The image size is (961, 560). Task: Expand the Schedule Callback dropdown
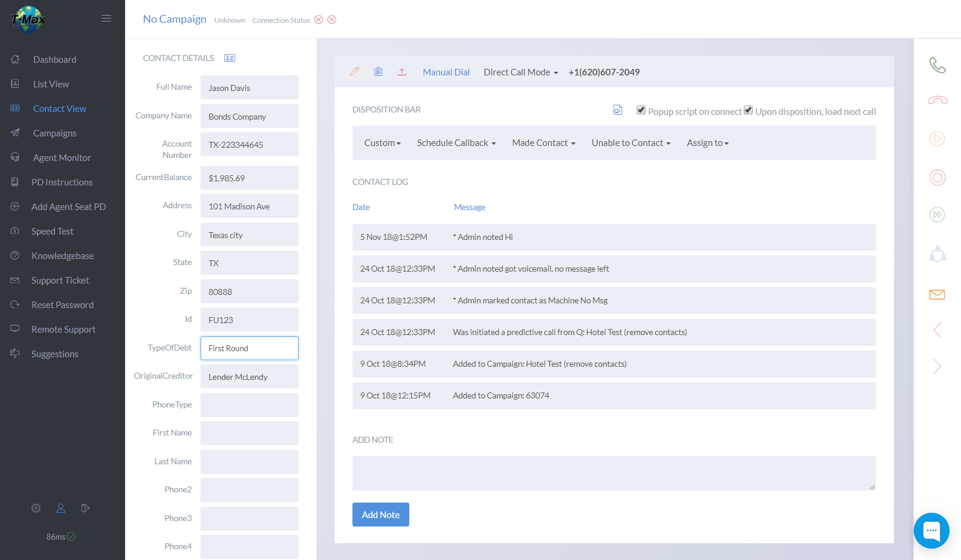457,143
